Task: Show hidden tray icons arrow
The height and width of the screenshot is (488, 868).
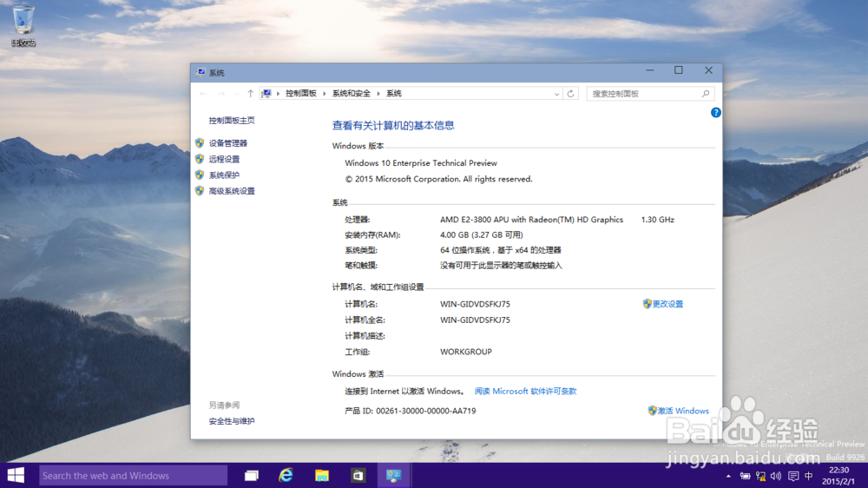Action: (728, 476)
